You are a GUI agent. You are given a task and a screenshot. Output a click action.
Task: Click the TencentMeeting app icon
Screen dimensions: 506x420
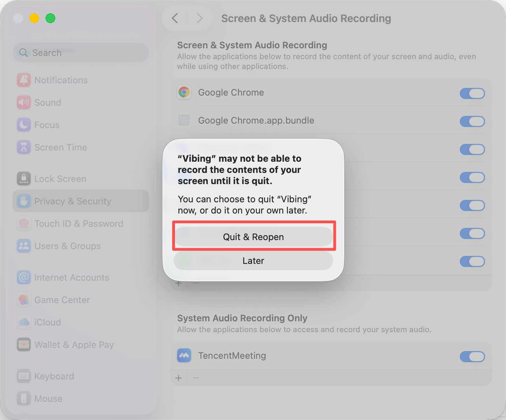[184, 355]
